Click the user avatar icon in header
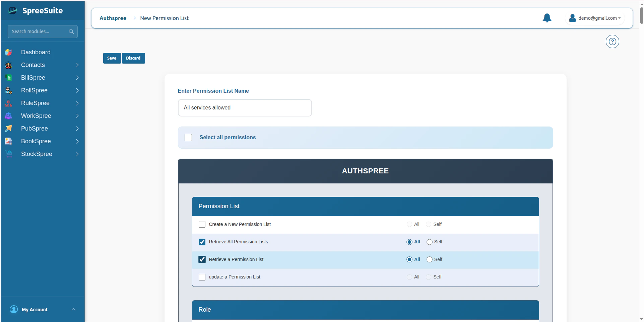644x322 pixels. pyautogui.click(x=572, y=18)
